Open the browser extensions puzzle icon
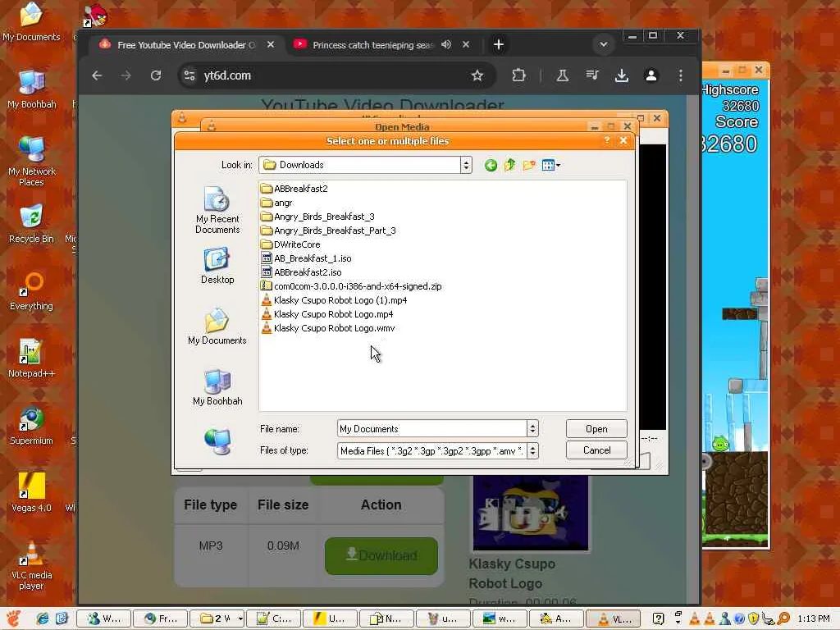This screenshot has width=840, height=630. coord(518,75)
